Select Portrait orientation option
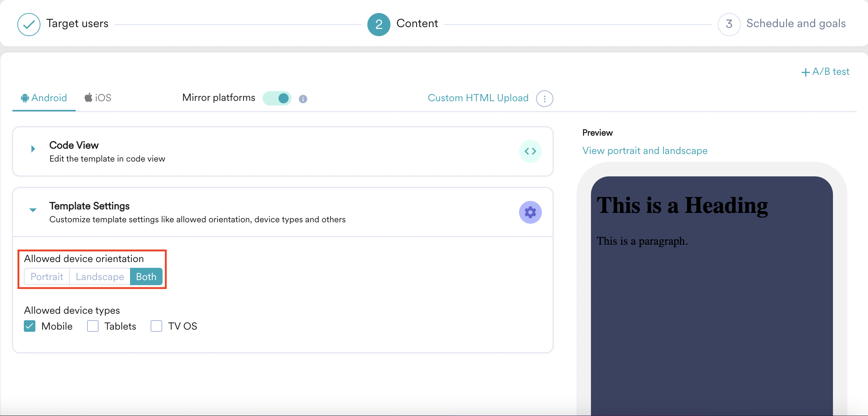Image resolution: width=868 pixels, height=416 pixels. coord(47,276)
